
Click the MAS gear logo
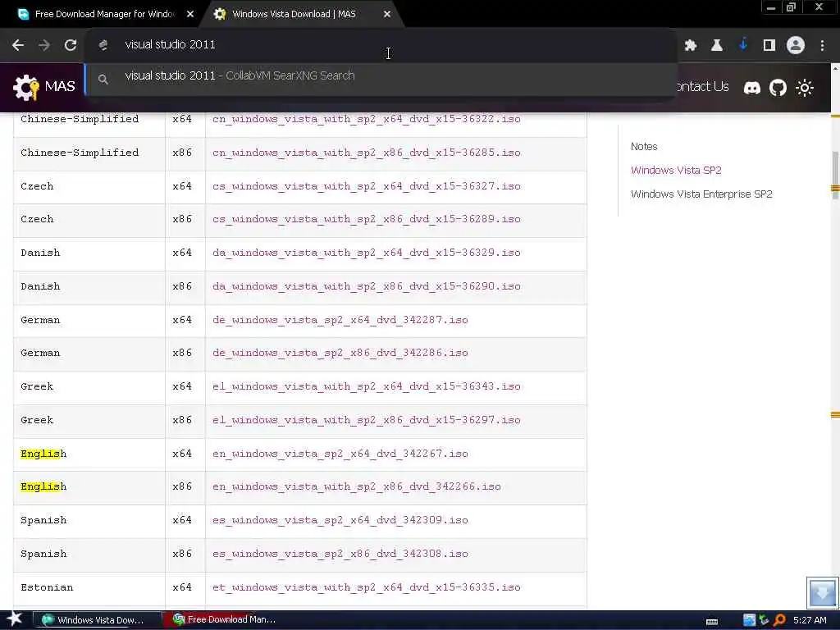[x=25, y=87]
